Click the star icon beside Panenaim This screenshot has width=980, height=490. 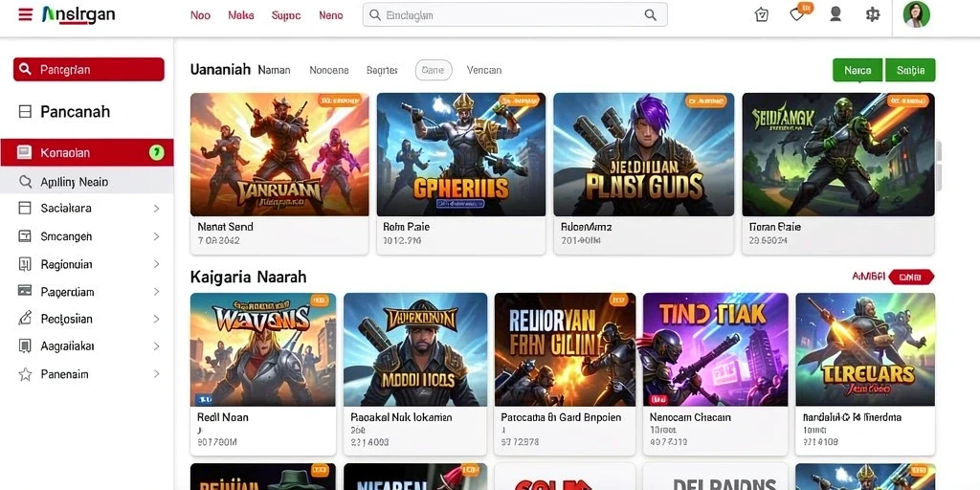(25, 374)
